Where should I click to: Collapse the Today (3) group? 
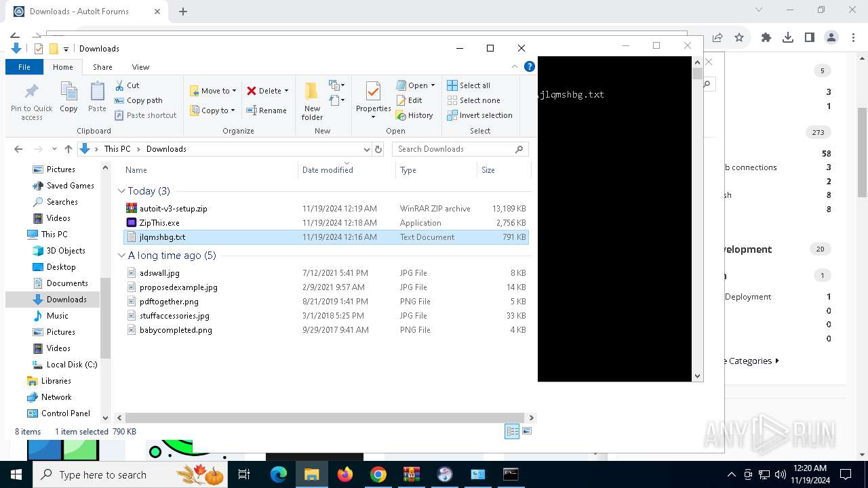click(121, 191)
